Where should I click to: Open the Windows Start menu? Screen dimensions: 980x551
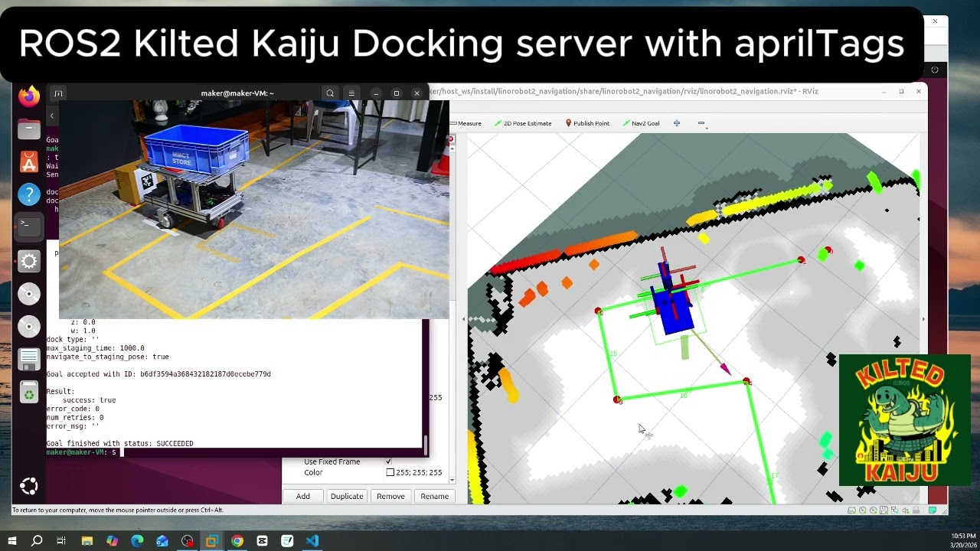coord(12,541)
